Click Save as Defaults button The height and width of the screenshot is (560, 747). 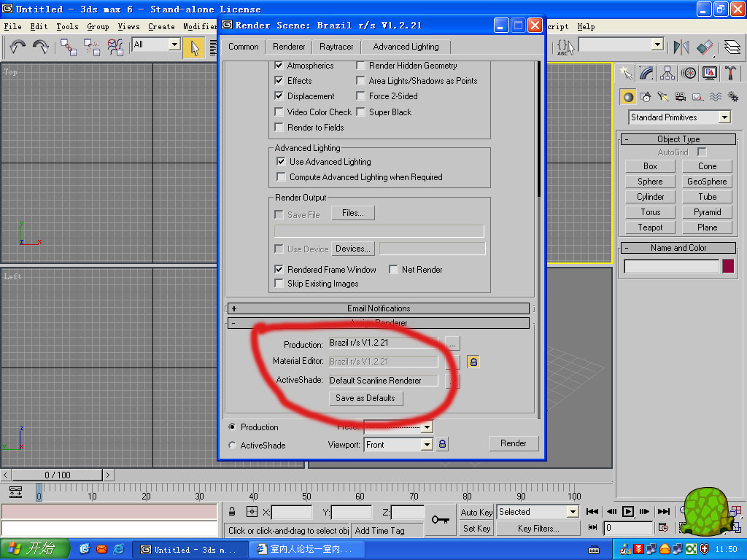click(365, 398)
